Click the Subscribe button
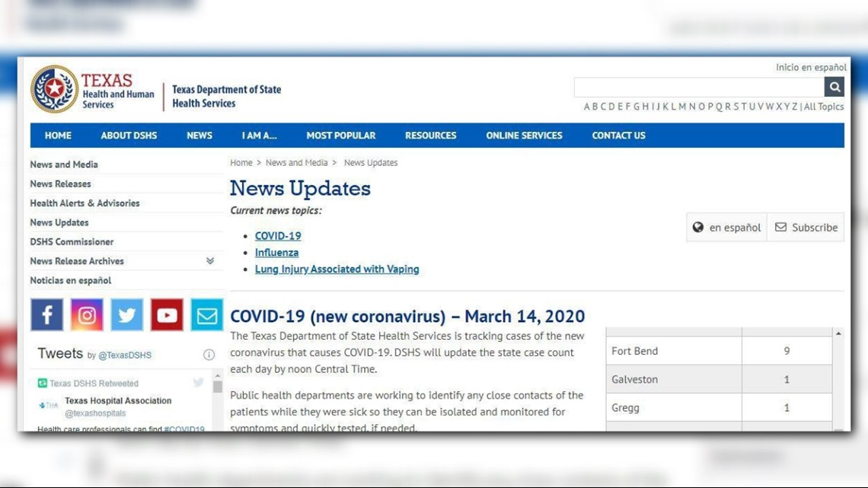This screenshot has width=868, height=488. click(x=806, y=227)
